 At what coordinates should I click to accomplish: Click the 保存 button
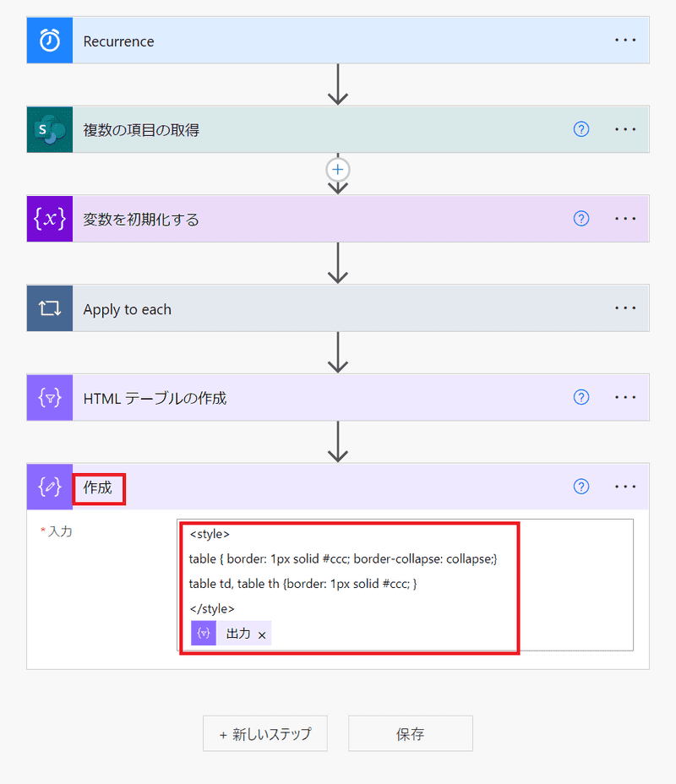(x=410, y=734)
